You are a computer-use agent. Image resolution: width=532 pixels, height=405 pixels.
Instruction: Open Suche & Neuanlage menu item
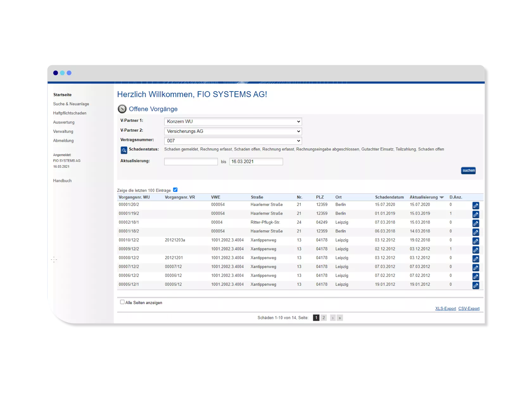(71, 104)
